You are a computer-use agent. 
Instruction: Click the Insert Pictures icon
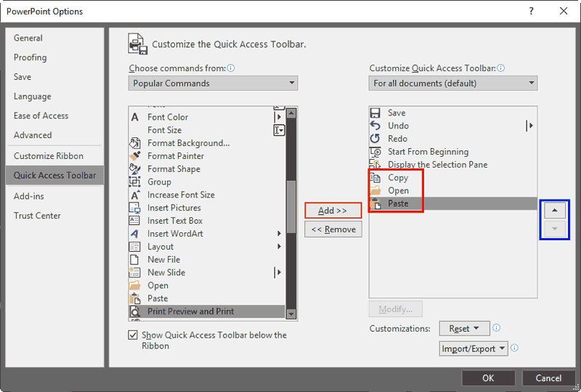pyautogui.click(x=134, y=208)
